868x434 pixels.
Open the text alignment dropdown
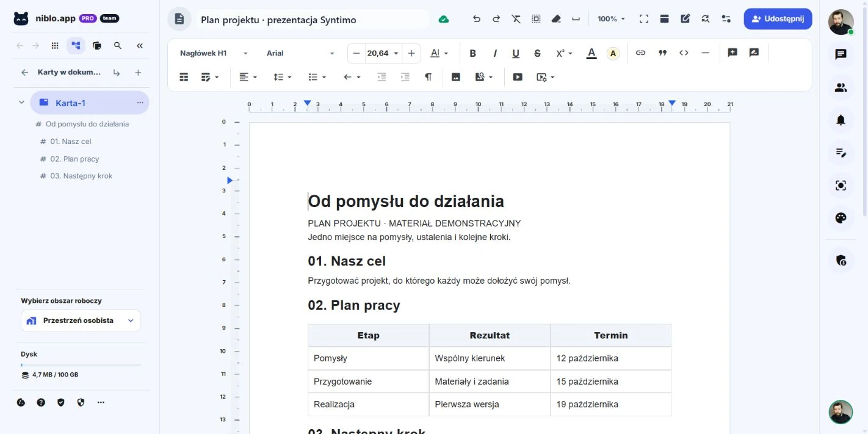(248, 77)
